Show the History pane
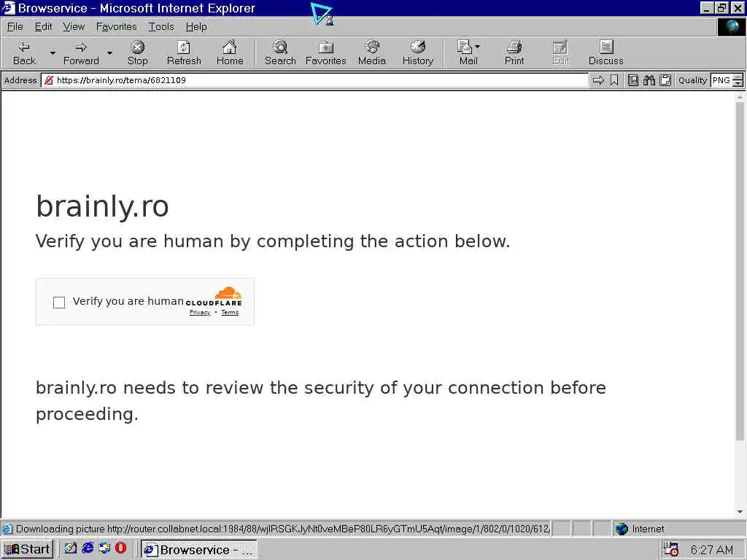Screen dimensions: 747x560 (x=418, y=52)
